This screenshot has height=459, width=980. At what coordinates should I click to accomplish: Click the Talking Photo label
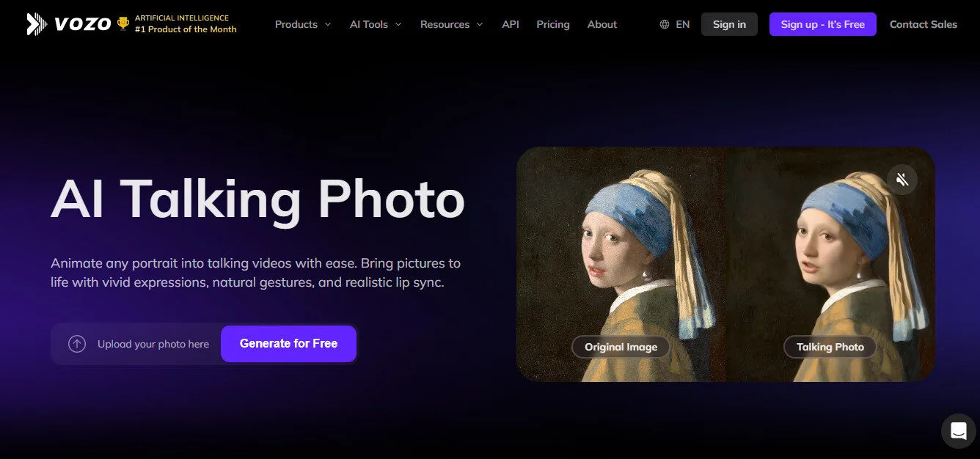point(830,346)
